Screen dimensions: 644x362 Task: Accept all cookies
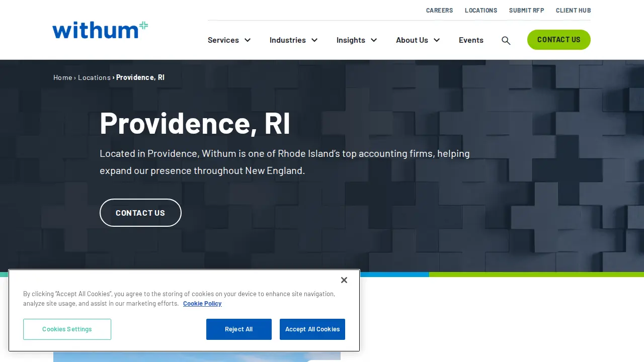coord(312,329)
